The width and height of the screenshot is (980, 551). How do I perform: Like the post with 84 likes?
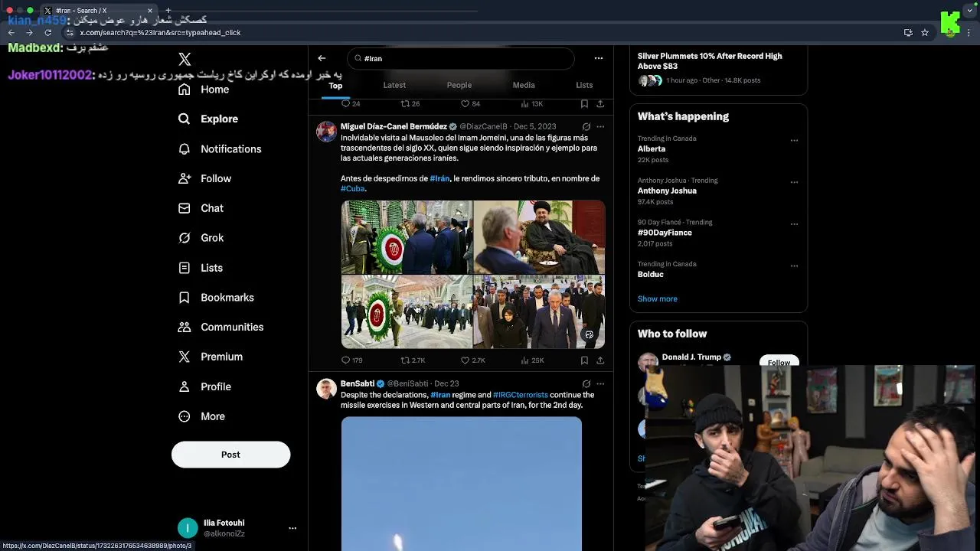click(470, 104)
